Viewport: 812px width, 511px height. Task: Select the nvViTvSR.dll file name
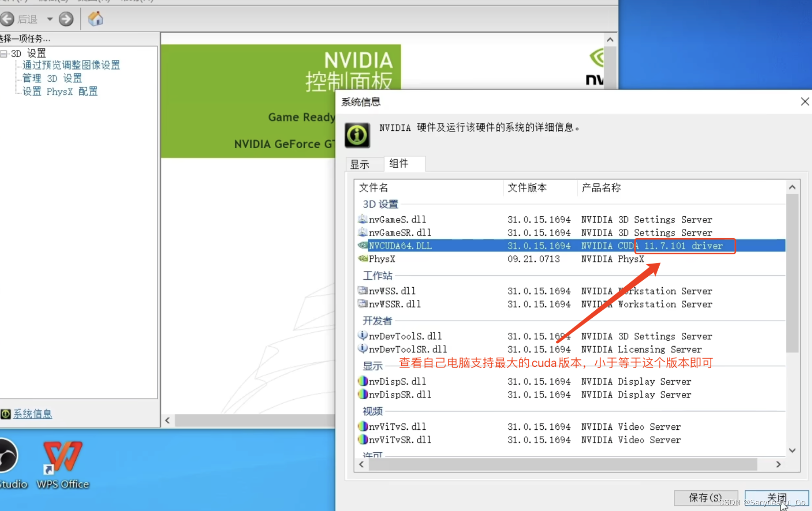tap(400, 440)
